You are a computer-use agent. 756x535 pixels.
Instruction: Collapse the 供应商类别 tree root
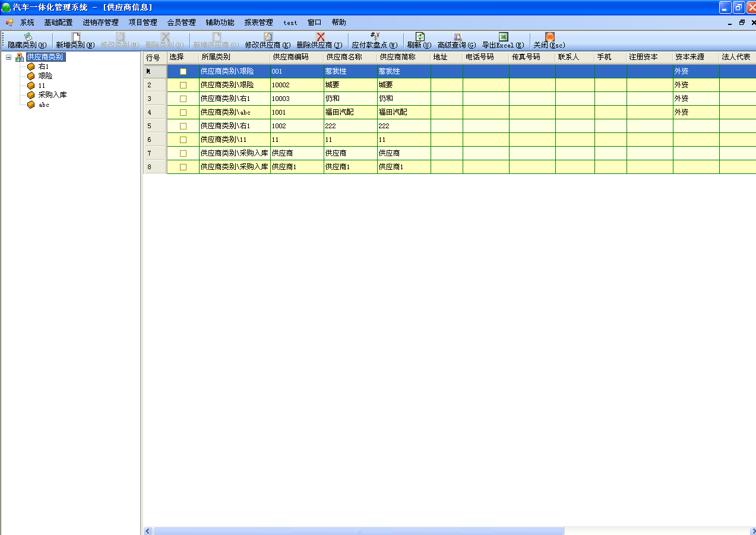point(8,57)
